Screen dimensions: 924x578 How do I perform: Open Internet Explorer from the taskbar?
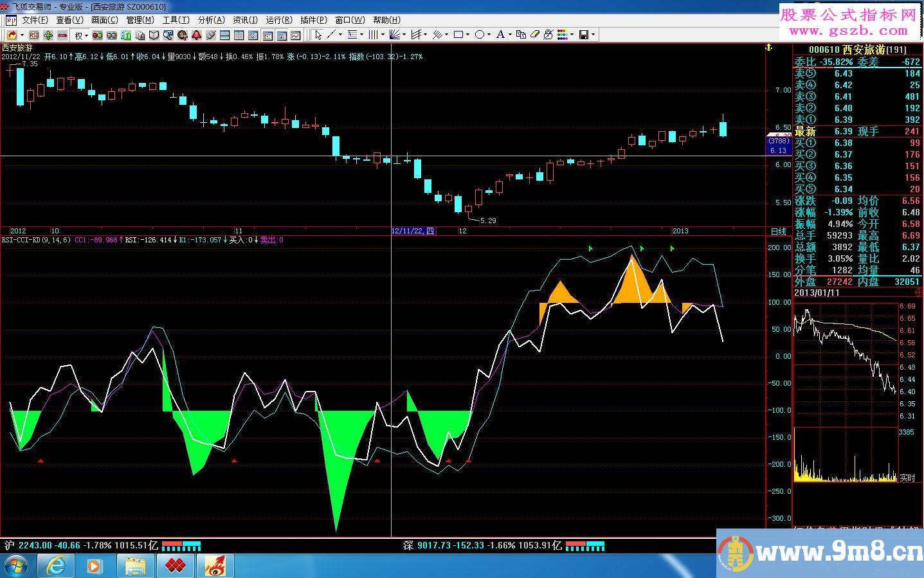click(56, 566)
